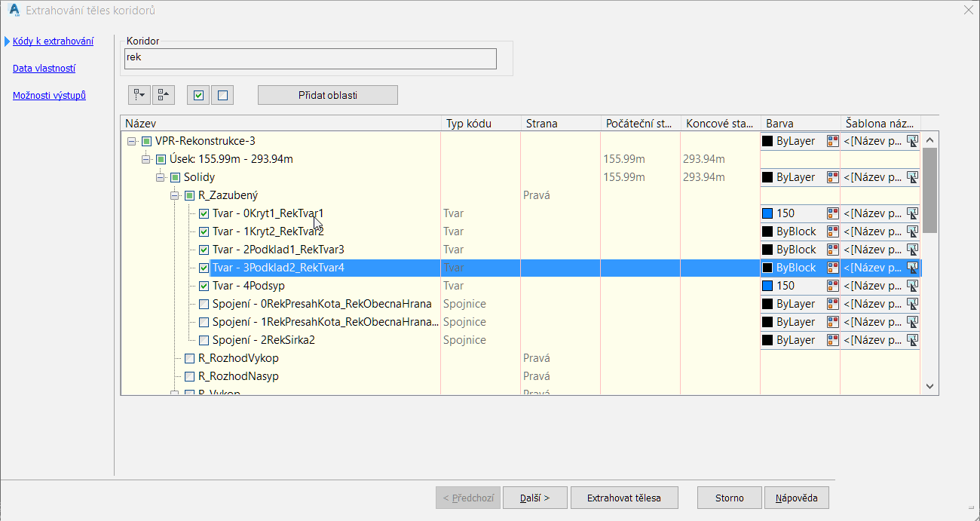The width and height of the screenshot is (980, 521).
Task: Click the expand-all tree toolbar icon
Action: 139,95
